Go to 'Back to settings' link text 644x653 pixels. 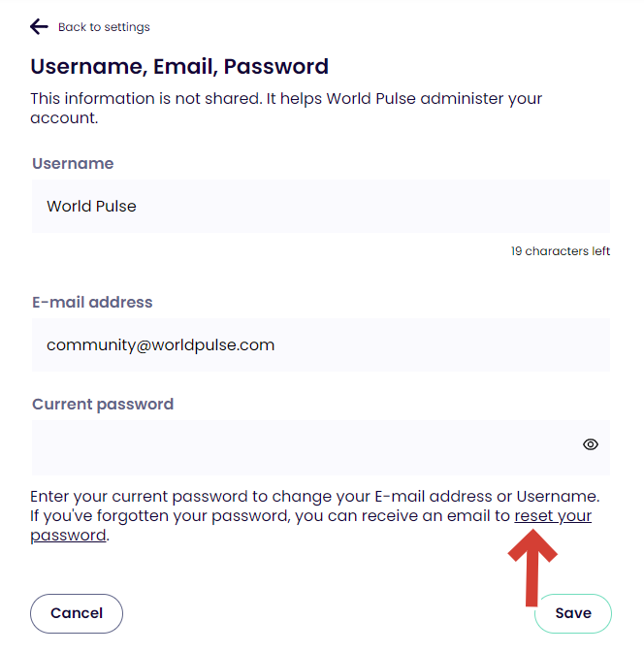coord(104,27)
